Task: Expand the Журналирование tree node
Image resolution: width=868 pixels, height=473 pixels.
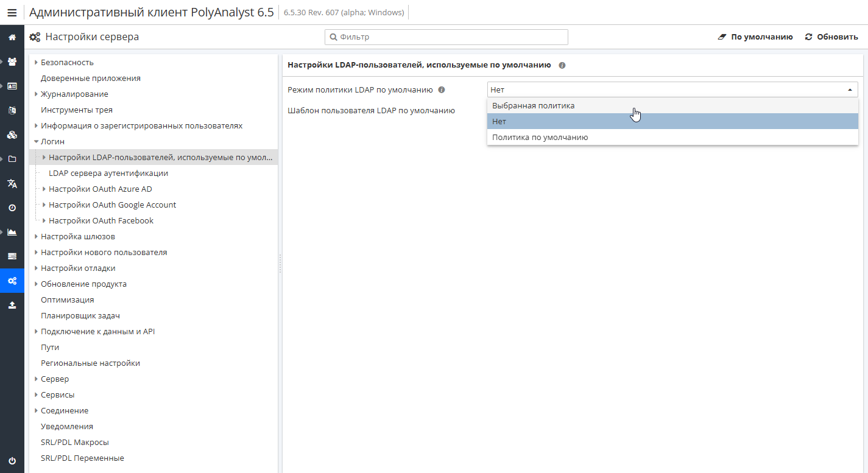Action: (36, 94)
